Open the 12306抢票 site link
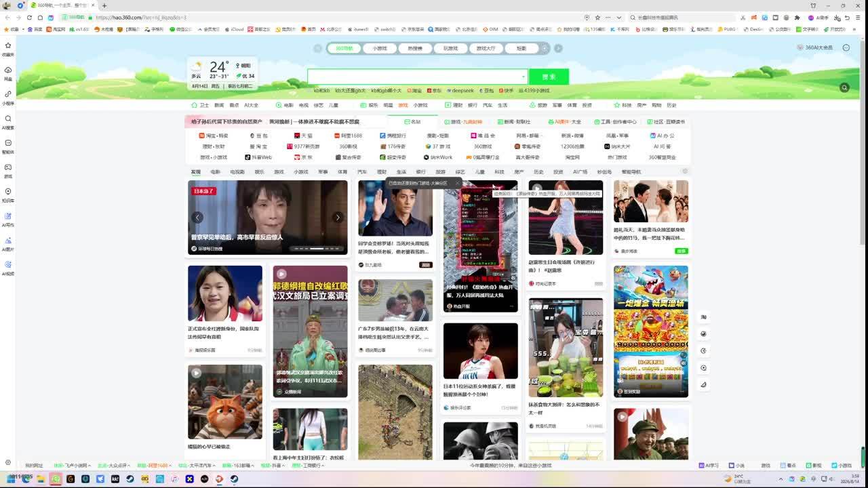 pyautogui.click(x=572, y=146)
